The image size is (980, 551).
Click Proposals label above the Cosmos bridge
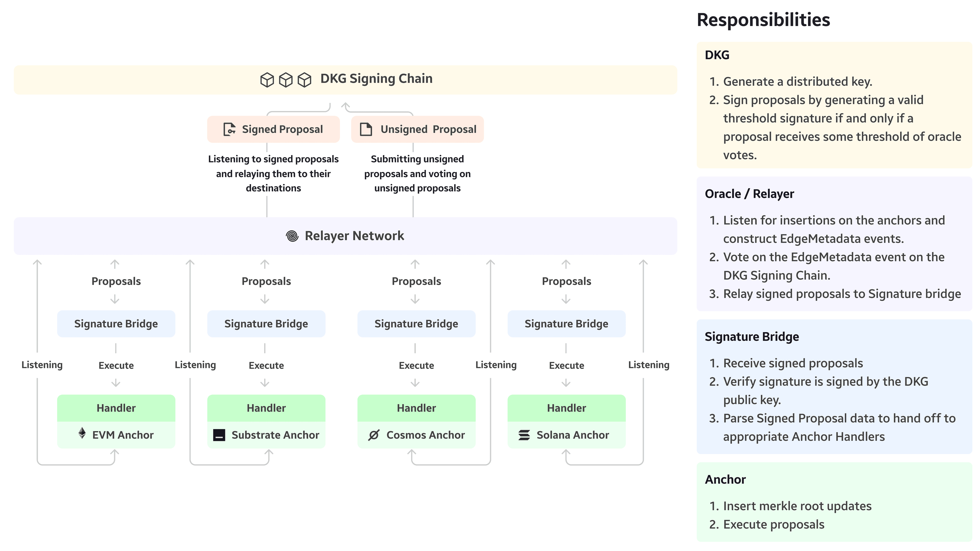[416, 281]
